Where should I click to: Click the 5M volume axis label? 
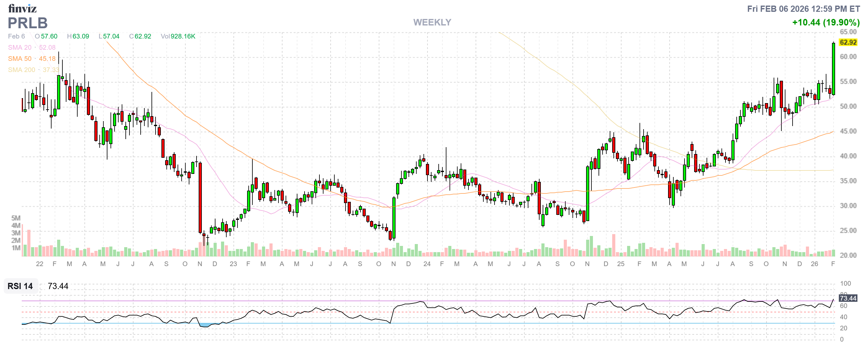(16, 218)
